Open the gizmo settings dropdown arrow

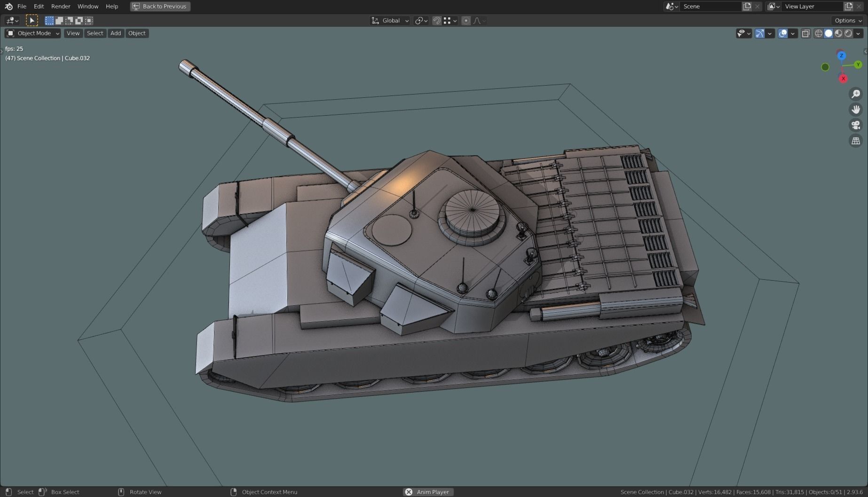point(770,33)
